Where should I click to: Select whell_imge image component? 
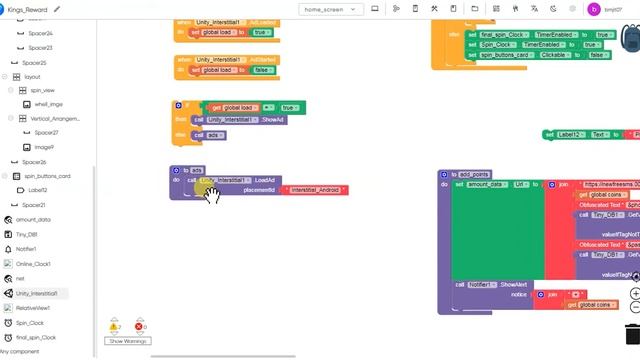pyautogui.click(x=49, y=104)
